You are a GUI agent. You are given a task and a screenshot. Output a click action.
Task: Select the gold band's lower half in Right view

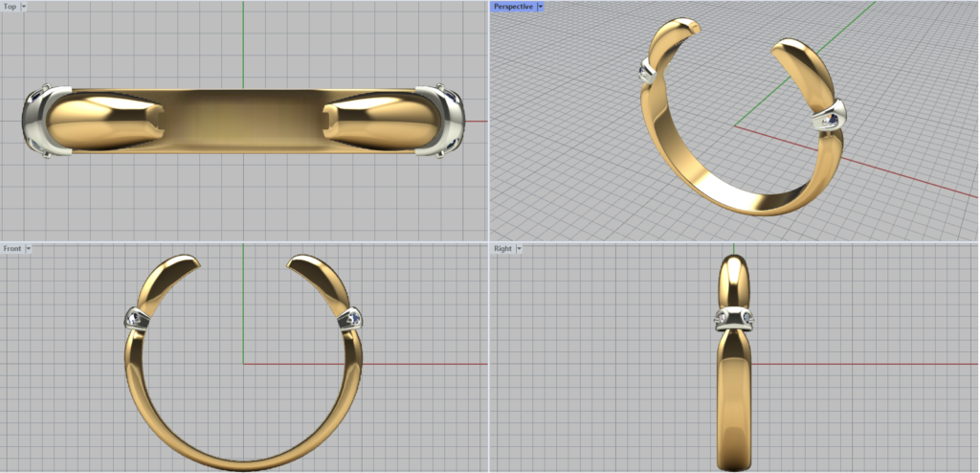coord(734,402)
